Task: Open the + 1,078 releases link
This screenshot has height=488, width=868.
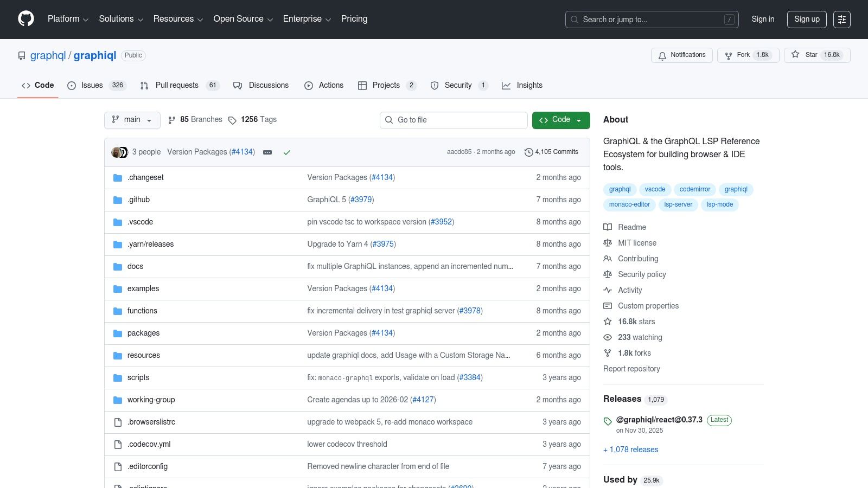Action: 630,450
